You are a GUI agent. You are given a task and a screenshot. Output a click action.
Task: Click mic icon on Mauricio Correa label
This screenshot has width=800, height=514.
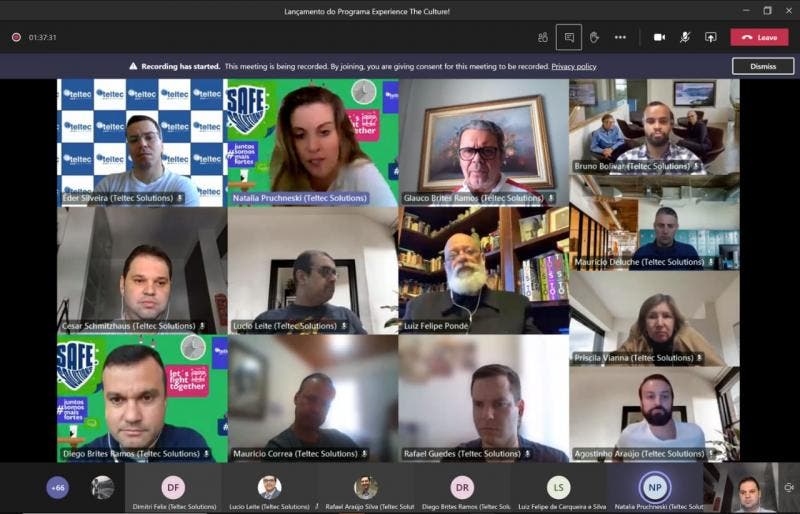pyautogui.click(x=364, y=453)
